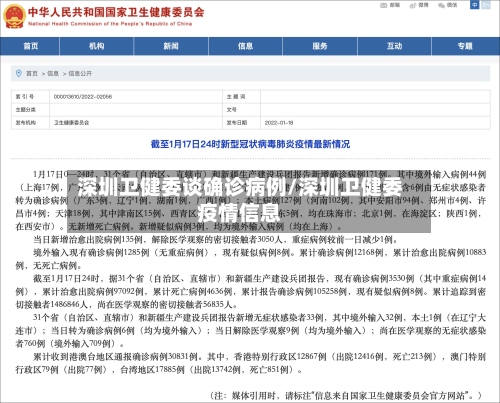Image resolution: width=500 pixels, height=403 pixels.
Task: Click paragraph starting 累计收到港澳台地区通报确诊病例30831例
Action: 251,363
